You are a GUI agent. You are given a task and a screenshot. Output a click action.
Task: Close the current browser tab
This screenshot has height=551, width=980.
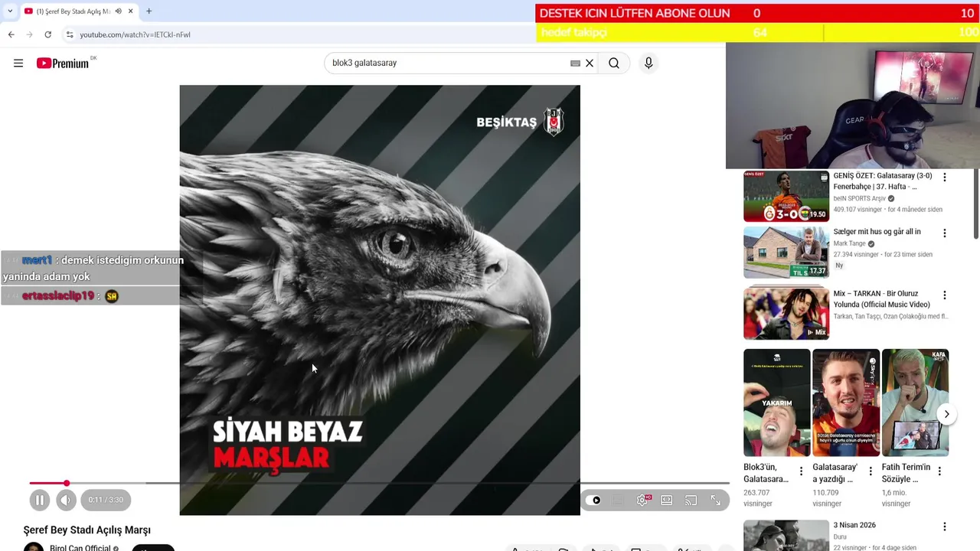tap(131, 11)
